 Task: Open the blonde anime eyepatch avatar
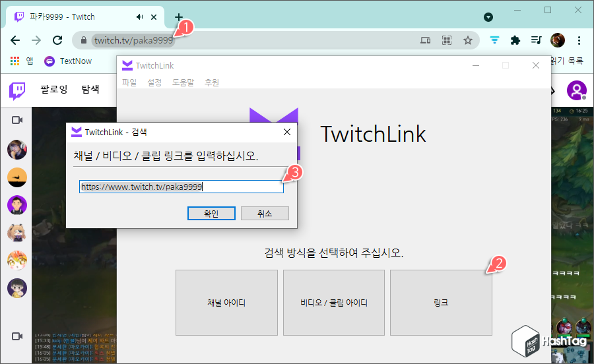pos(17,233)
